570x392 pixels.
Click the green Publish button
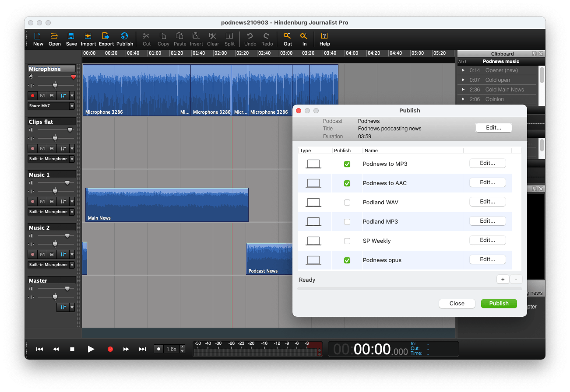pyautogui.click(x=499, y=303)
